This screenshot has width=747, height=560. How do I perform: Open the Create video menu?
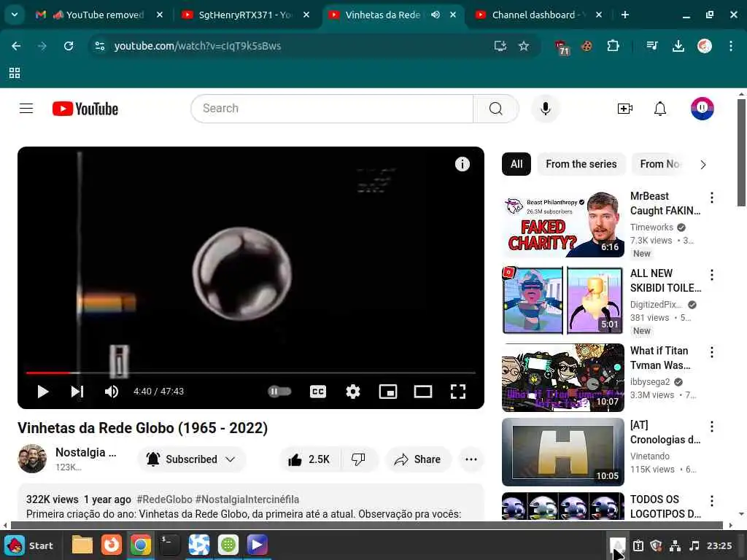point(624,109)
